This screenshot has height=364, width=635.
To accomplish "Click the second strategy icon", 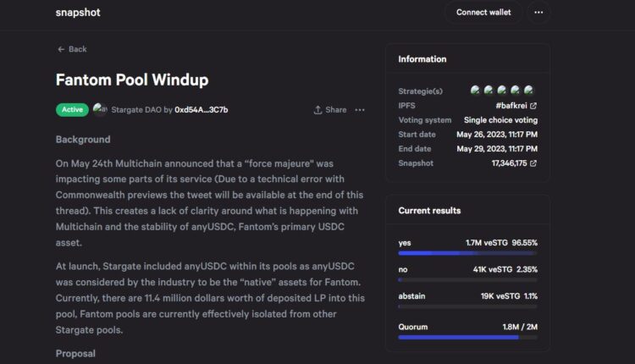I will coord(489,91).
